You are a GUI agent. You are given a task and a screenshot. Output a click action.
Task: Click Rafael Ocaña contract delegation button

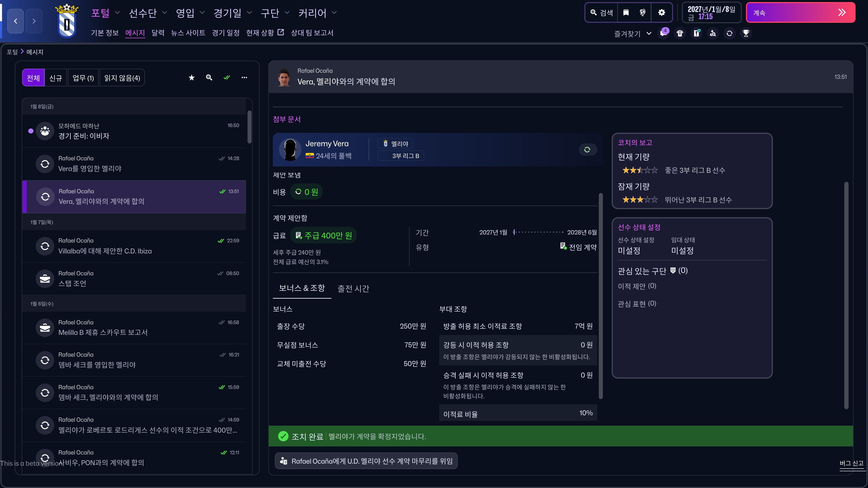click(x=366, y=461)
